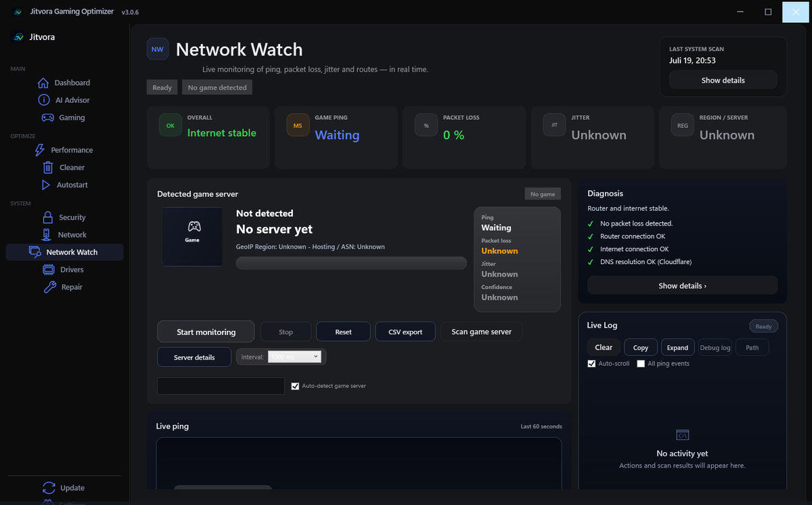The image size is (812, 505).
Task: Switch to the Cleaner page
Action: [72, 167]
